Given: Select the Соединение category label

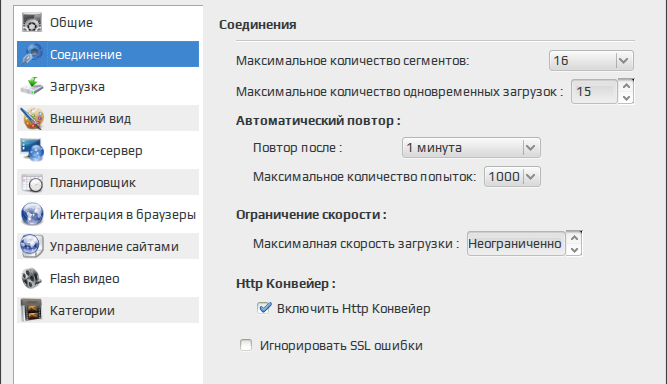Looking at the screenshot, I should 86,54.
